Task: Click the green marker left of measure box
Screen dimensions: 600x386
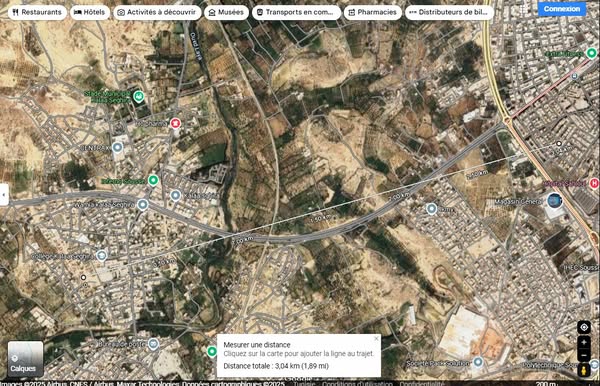Action: tap(212, 351)
